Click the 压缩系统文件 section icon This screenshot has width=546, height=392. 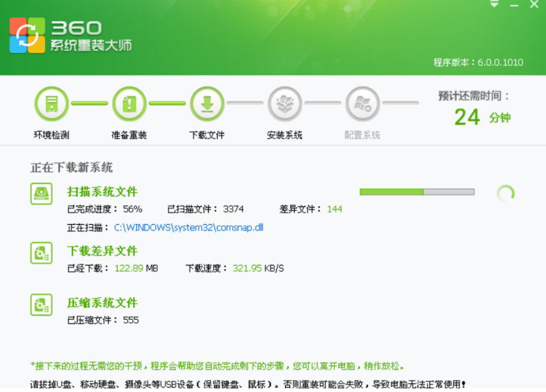click(41, 305)
